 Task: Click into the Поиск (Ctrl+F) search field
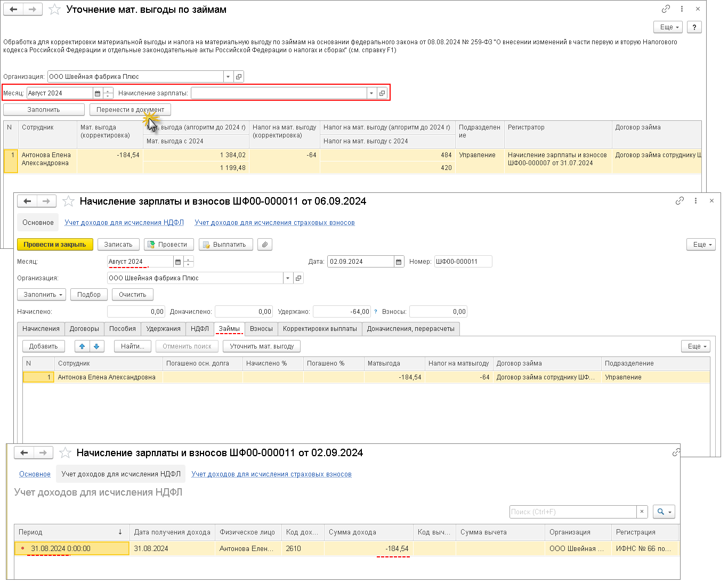[573, 512]
